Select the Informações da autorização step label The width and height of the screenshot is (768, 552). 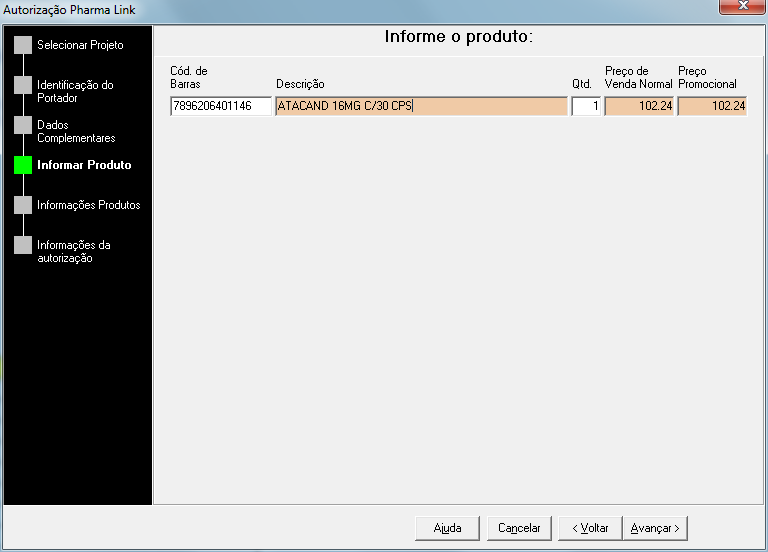[x=74, y=251]
